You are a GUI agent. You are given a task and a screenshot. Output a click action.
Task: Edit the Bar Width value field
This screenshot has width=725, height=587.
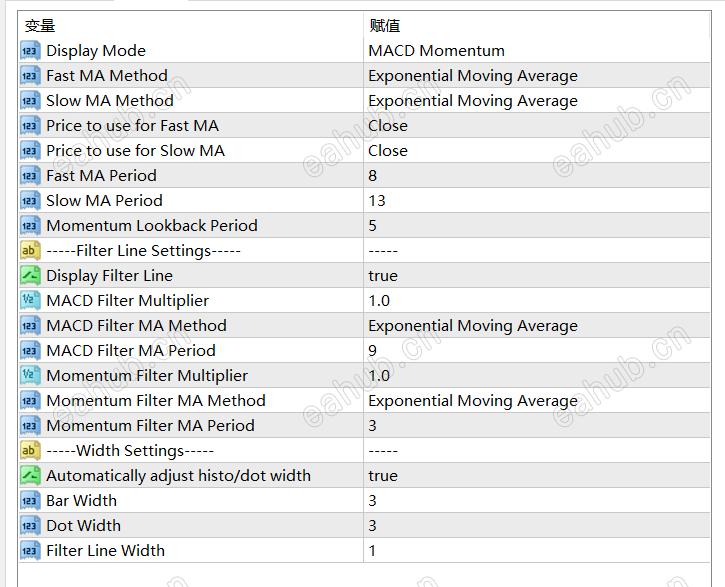click(x=373, y=501)
